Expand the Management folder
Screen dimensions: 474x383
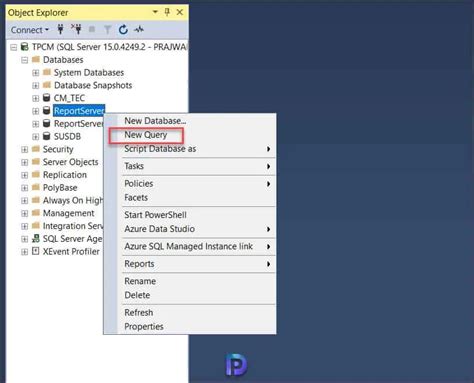(25, 213)
